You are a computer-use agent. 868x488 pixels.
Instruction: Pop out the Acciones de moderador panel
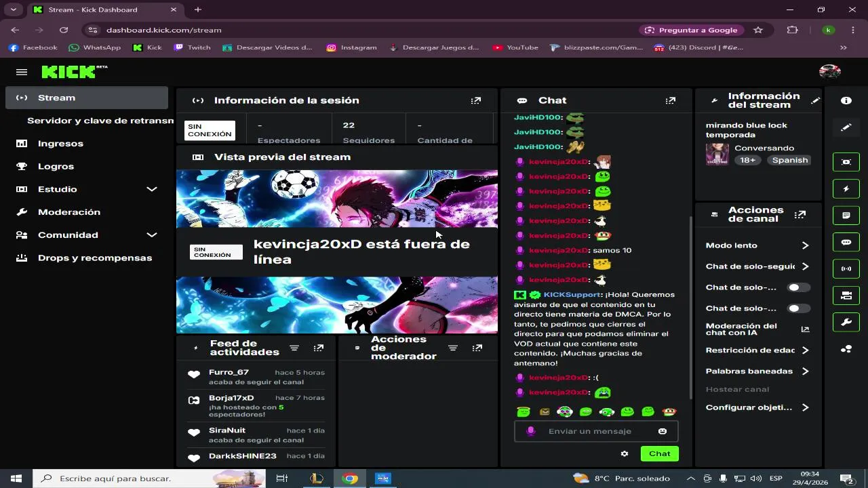477,348
